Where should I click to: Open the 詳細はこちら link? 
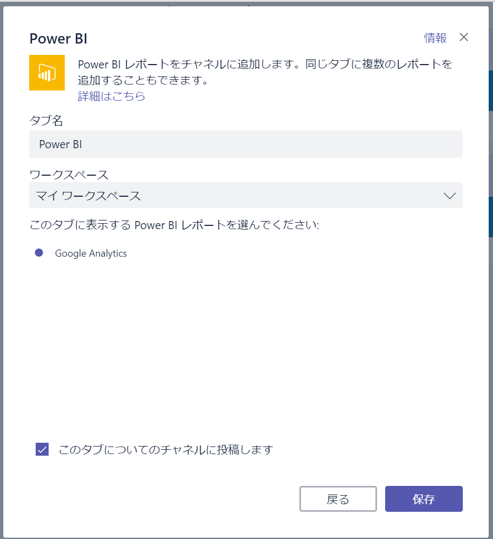[x=111, y=96]
